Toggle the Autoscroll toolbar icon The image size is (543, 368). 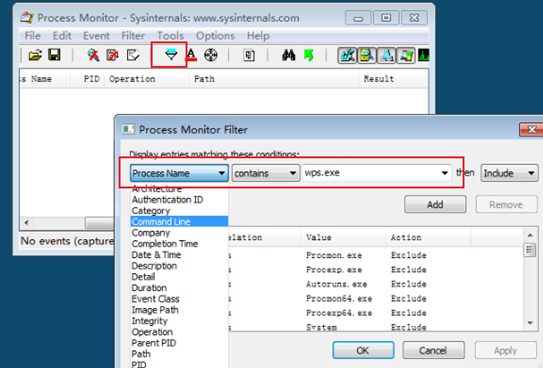(113, 55)
